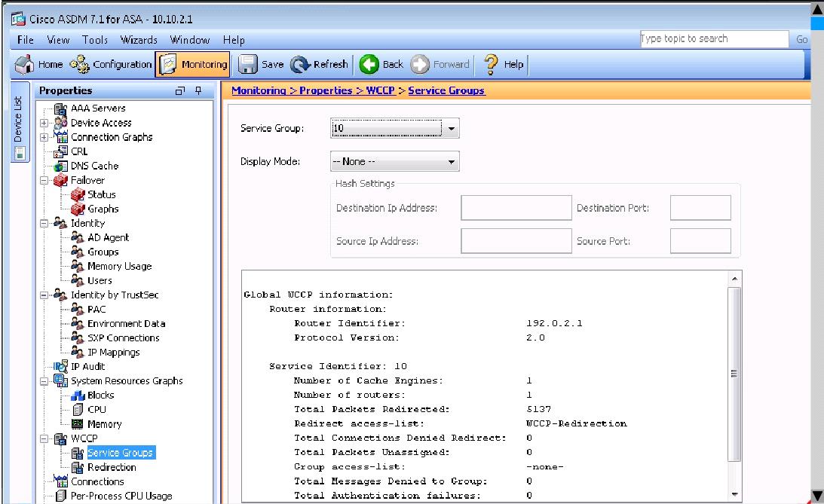The width and height of the screenshot is (824, 504).
Task: Click the Cisco ASDM title bar icon
Action: click(18, 19)
